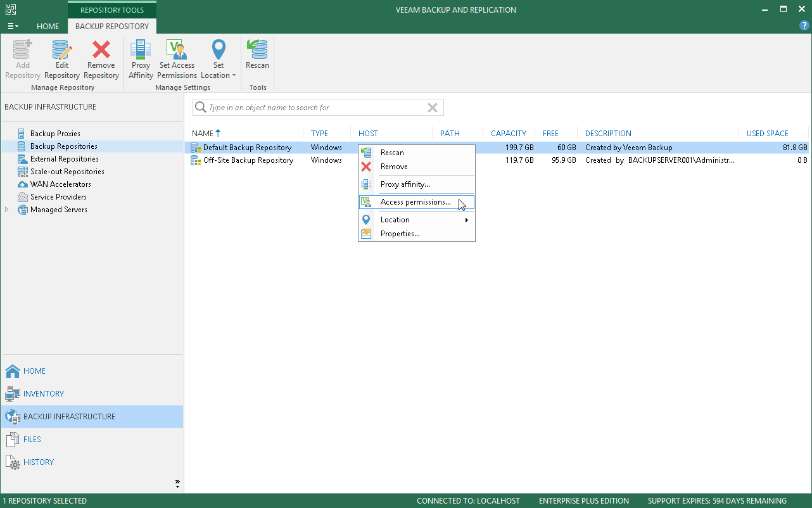Viewport: 812px width, 508px height.
Task: Open the Set Location dropdown arrow
Action: pyautogui.click(x=234, y=75)
